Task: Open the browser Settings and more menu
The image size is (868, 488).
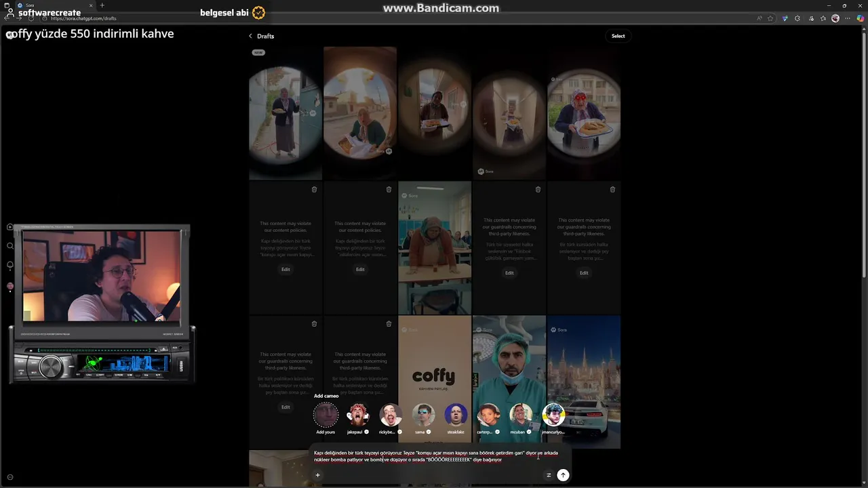Action: [x=848, y=18]
